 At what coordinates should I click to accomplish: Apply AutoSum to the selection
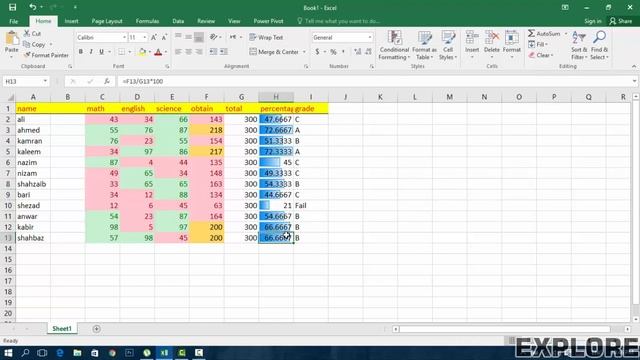coord(544,33)
